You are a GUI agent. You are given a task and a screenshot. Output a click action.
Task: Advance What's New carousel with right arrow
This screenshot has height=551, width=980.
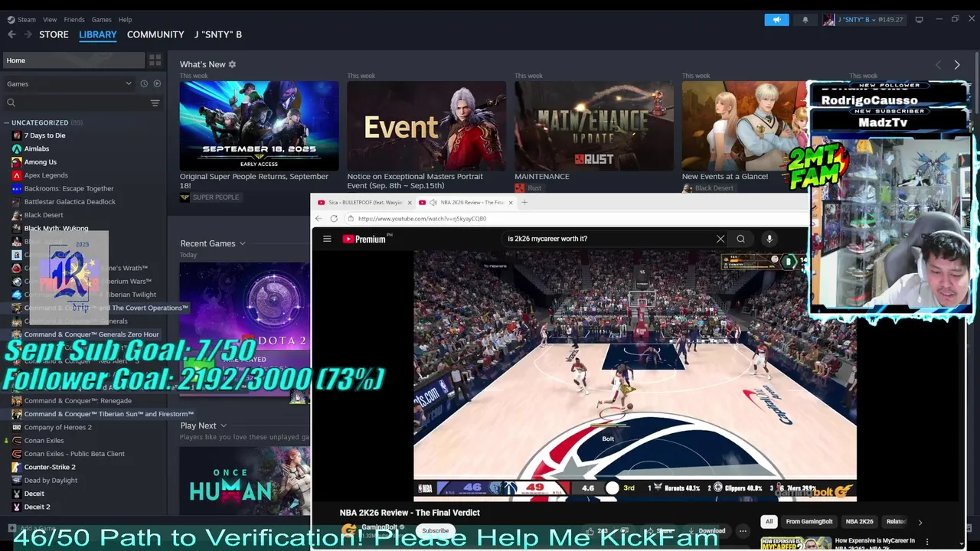(956, 65)
